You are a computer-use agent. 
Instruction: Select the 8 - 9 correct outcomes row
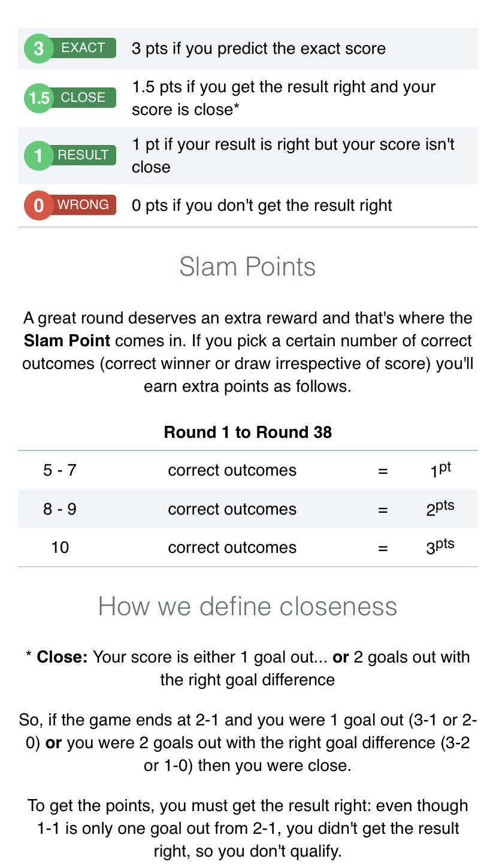tap(248, 509)
